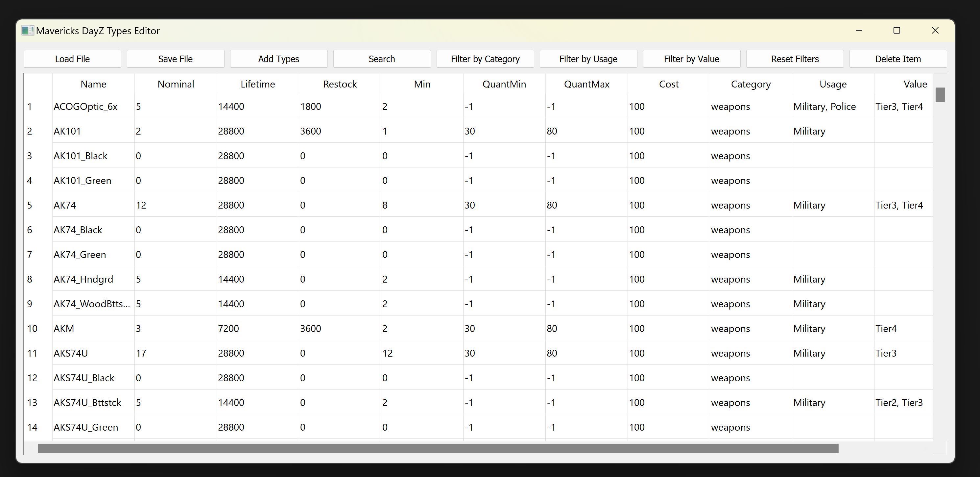The height and width of the screenshot is (477, 980).
Task: Click QuantMax 80 in AKS74U row
Action: (x=586, y=353)
